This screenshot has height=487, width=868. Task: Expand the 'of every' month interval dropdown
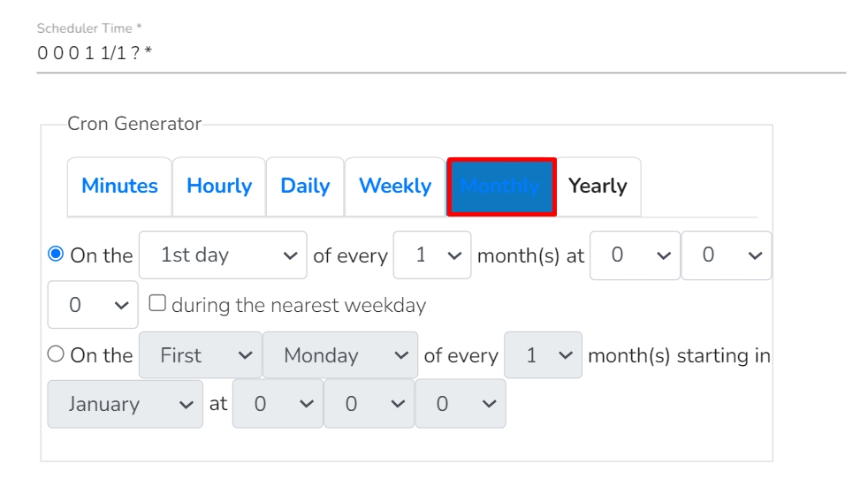click(432, 255)
